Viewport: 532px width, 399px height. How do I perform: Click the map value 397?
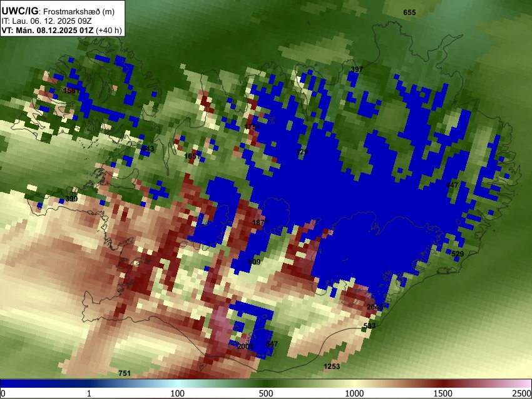click(357, 69)
